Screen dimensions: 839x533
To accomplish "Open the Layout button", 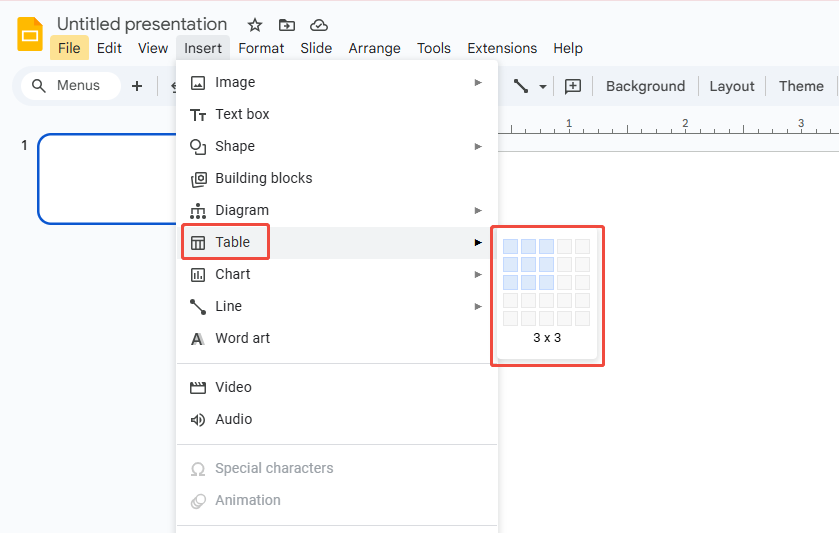I will tap(732, 86).
